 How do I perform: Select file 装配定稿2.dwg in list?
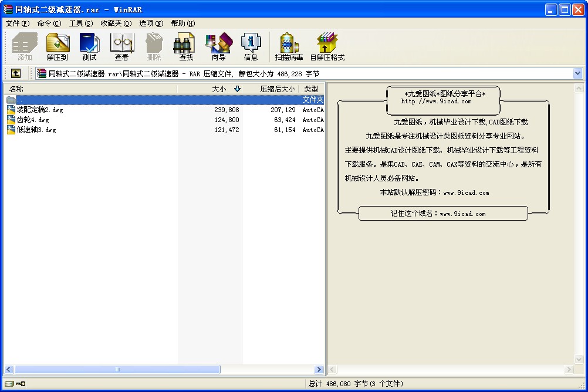pyautogui.click(x=40, y=110)
